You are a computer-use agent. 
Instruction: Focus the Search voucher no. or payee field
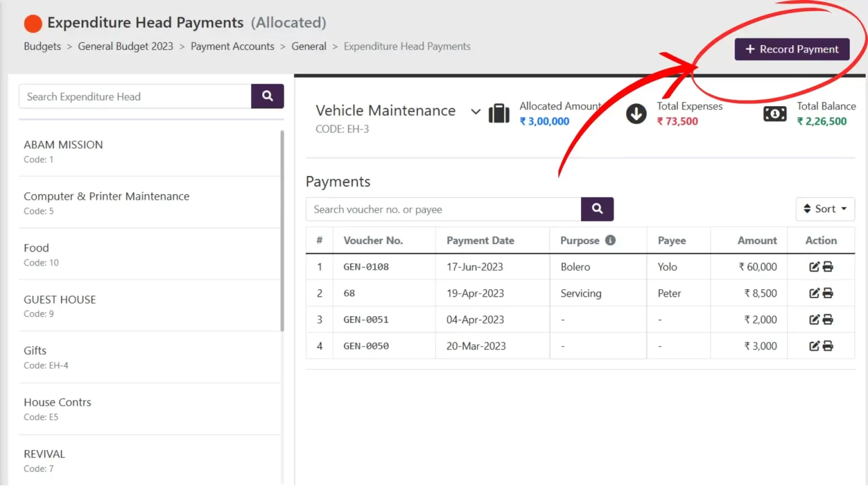(x=444, y=209)
